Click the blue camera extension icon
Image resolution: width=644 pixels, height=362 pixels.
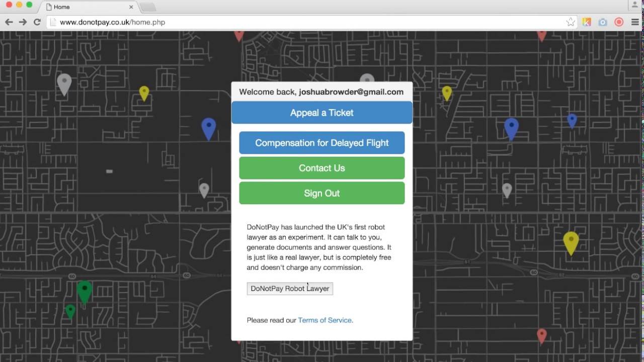pyautogui.click(x=603, y=22)
